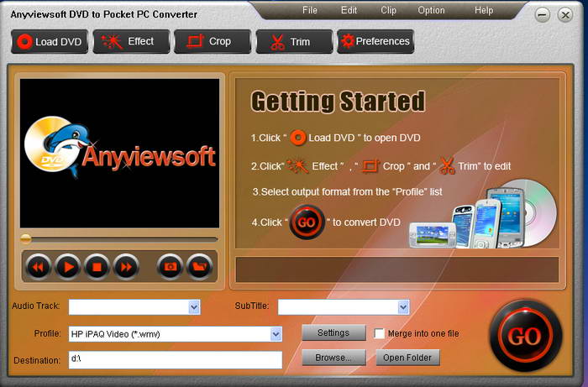
Task: Minimize the converter window
Action: click(x=543, y=15)
